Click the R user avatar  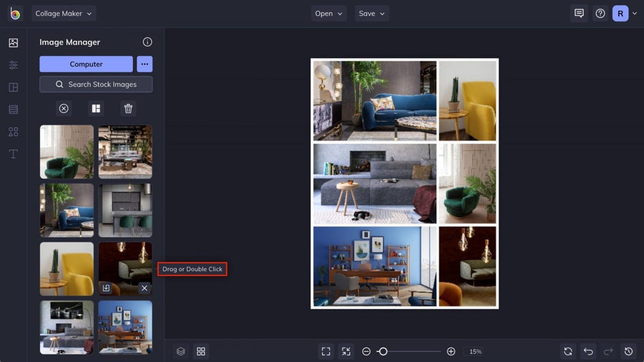pos(620,14)
